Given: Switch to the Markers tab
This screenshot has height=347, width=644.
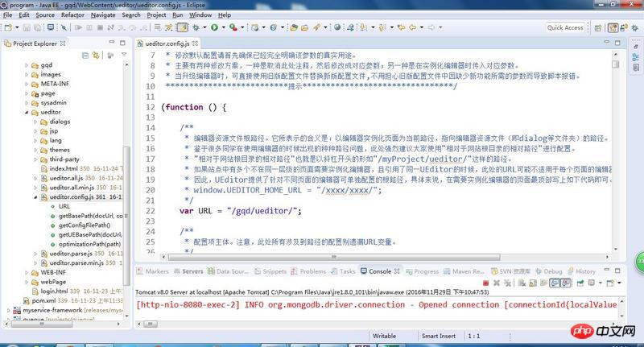Looking at the screenshot, I should (x=153, y=271).
